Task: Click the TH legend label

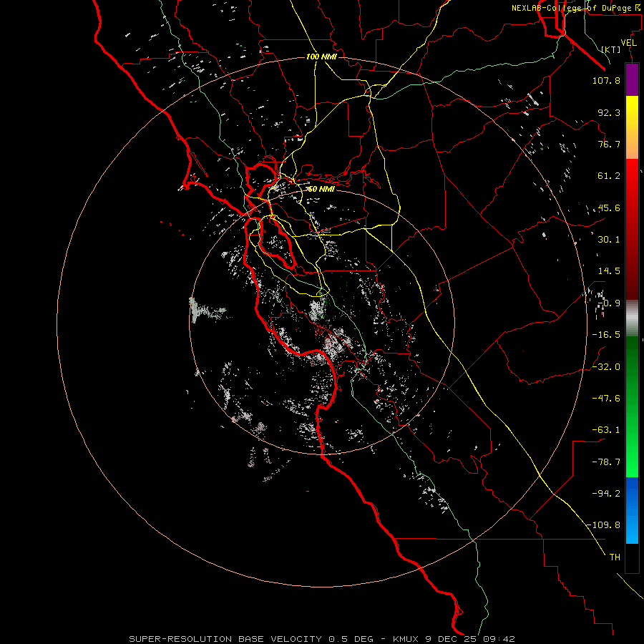Action: coord(615,557)
